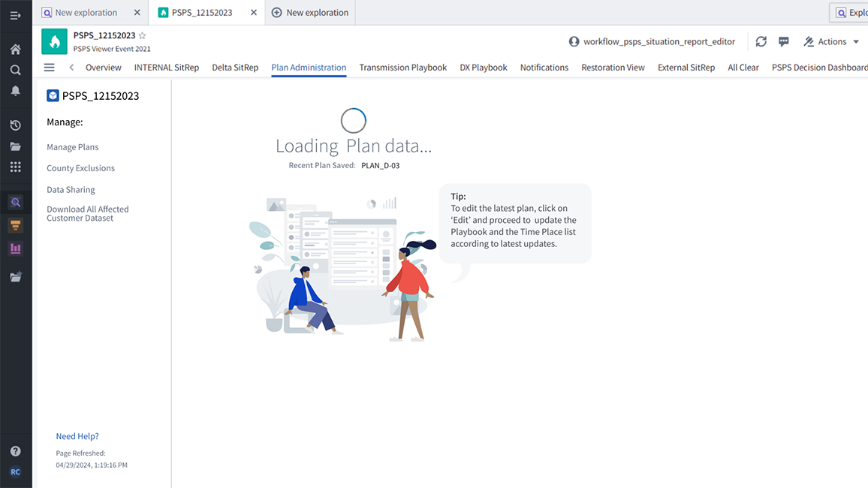Open the notifications bell icon

click(15, 91)
